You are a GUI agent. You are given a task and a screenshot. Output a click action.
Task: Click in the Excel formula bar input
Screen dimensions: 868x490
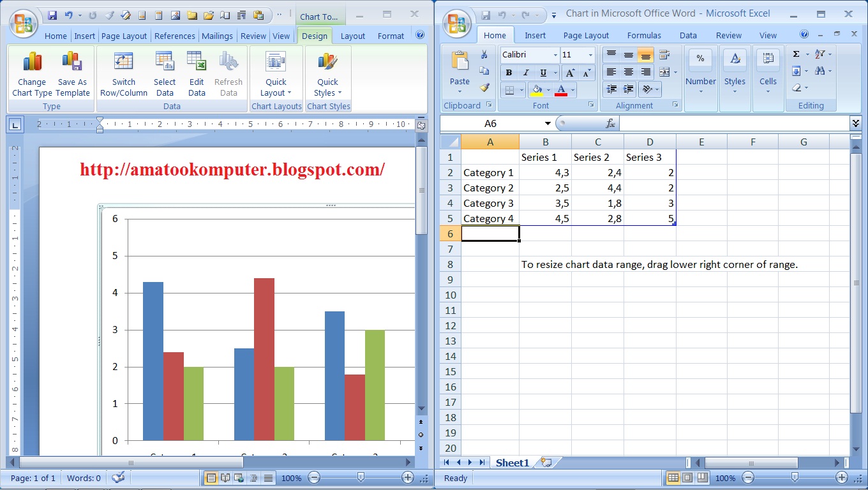[x=734, y=123]
